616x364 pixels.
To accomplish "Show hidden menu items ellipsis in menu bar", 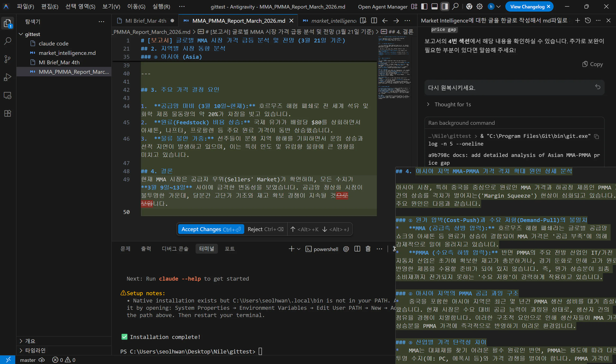I will tap(182, 7).
